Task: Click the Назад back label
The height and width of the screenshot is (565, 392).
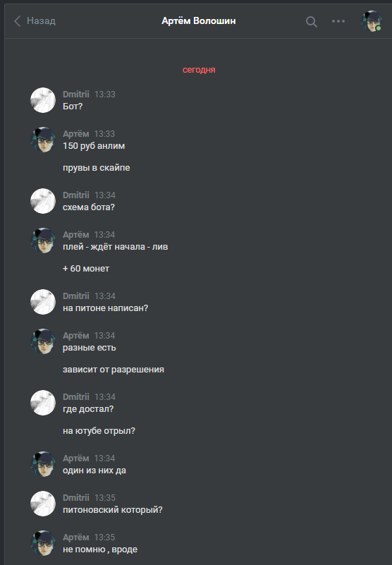Action: 41,21
